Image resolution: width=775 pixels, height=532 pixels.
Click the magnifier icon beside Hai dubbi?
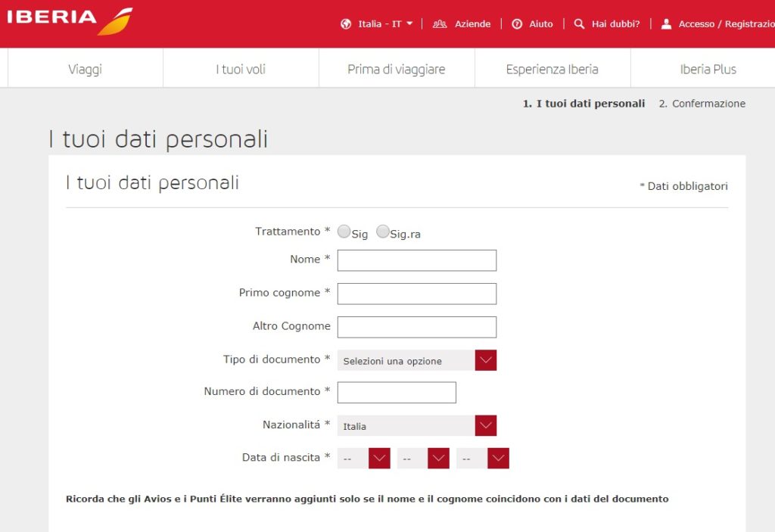pos(579,23)
